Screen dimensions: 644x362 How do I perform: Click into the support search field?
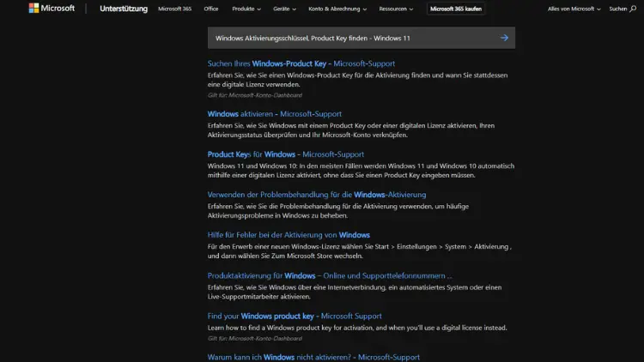352,38
